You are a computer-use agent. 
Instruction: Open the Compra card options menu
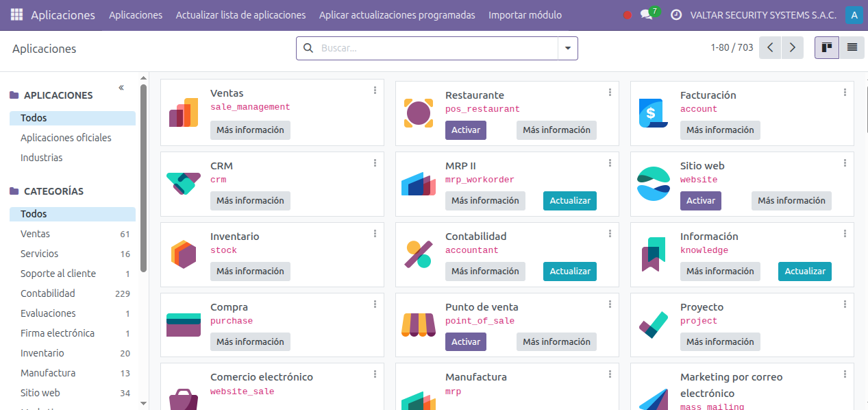[375, 304]
